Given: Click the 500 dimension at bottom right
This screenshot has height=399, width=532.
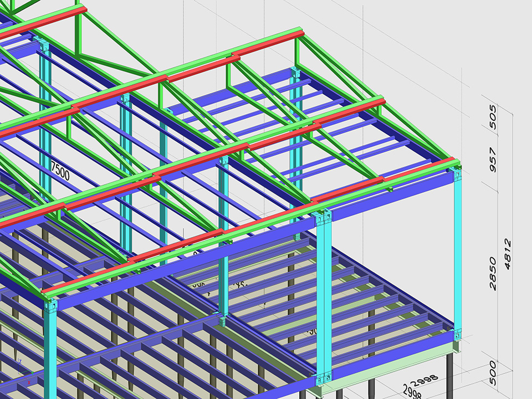Looking at the screenshot, I should [493, 371].
